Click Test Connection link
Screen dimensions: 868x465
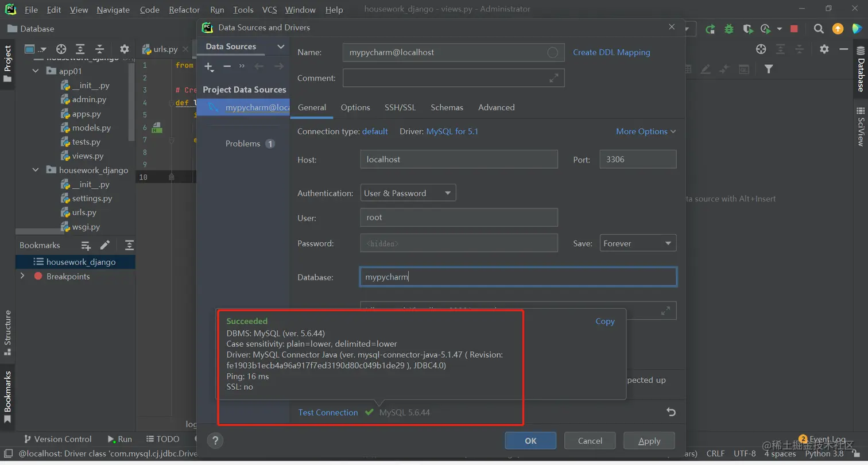(x=328, y=413)
